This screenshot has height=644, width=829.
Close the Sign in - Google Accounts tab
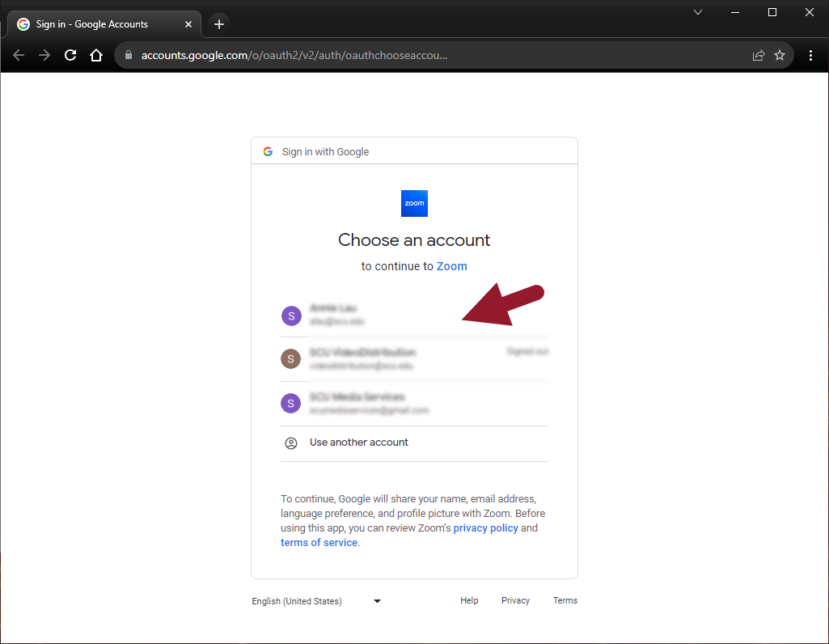pyautogui.click(x=188, y=24)
